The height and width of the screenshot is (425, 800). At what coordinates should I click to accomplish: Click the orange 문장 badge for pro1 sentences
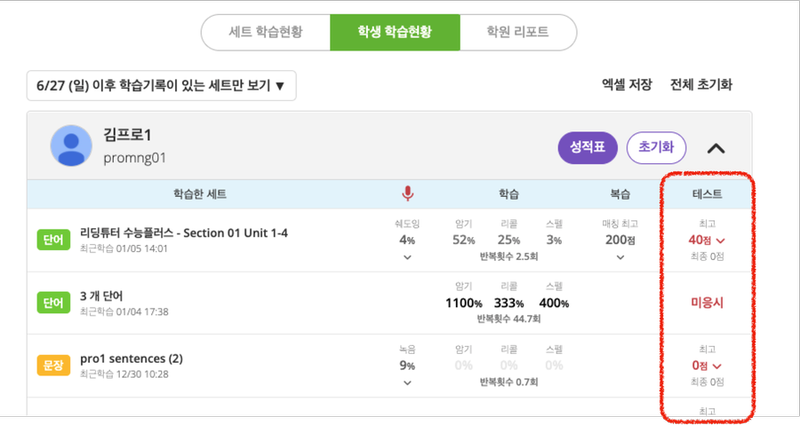tap(54, 365)
